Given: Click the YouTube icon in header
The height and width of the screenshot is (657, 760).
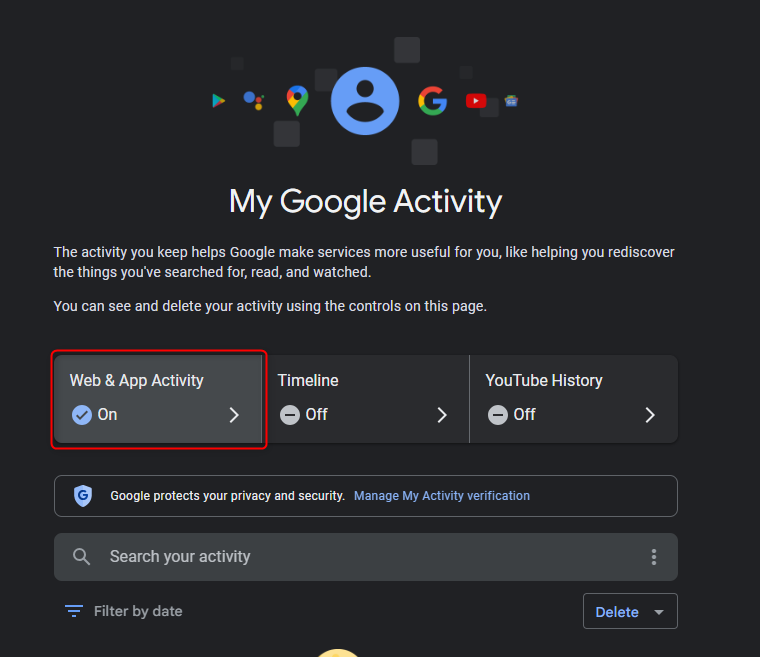Looking at the screenshot, I should [476, 100].
